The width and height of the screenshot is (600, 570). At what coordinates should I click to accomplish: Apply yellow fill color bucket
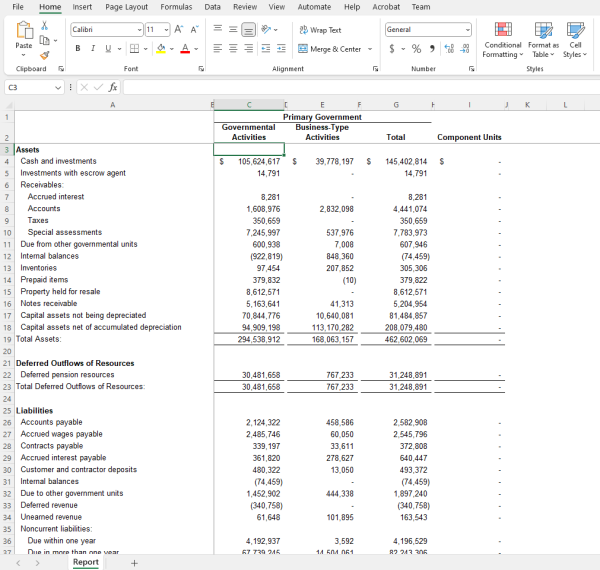pyautogui.click(x=161, y=49)
